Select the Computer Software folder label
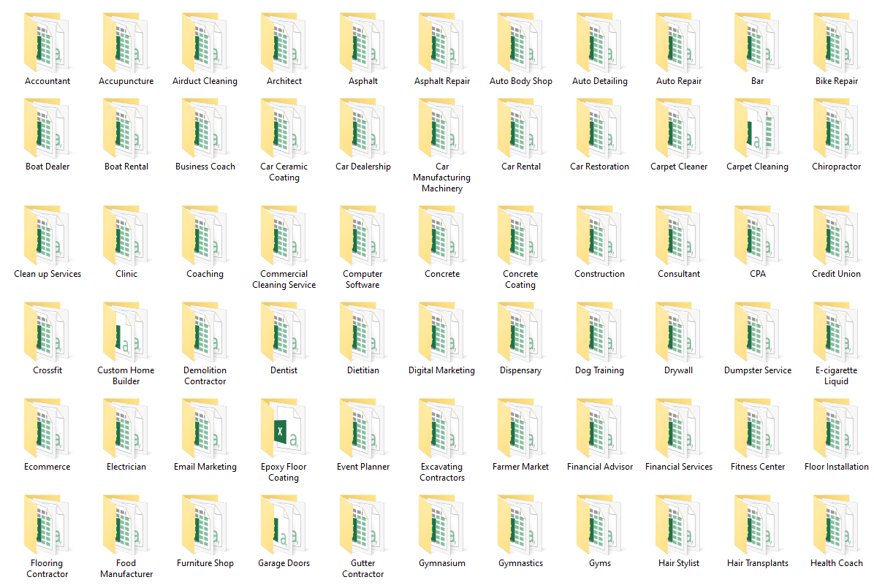 (x=362, y=279)
